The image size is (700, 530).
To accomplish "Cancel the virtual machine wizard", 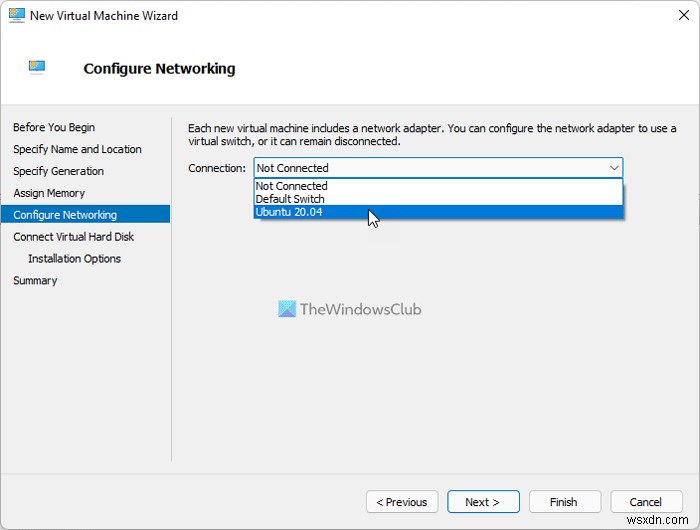I will click(x=645, y=502).
